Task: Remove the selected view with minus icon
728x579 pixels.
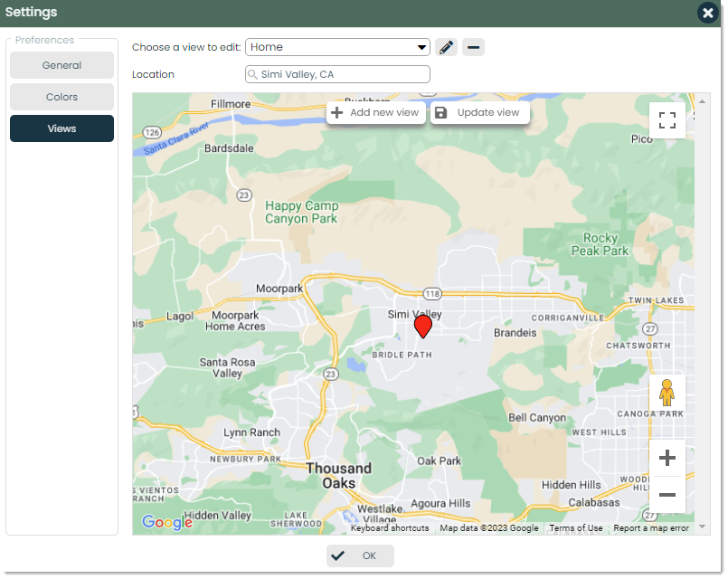Action: 473,47
